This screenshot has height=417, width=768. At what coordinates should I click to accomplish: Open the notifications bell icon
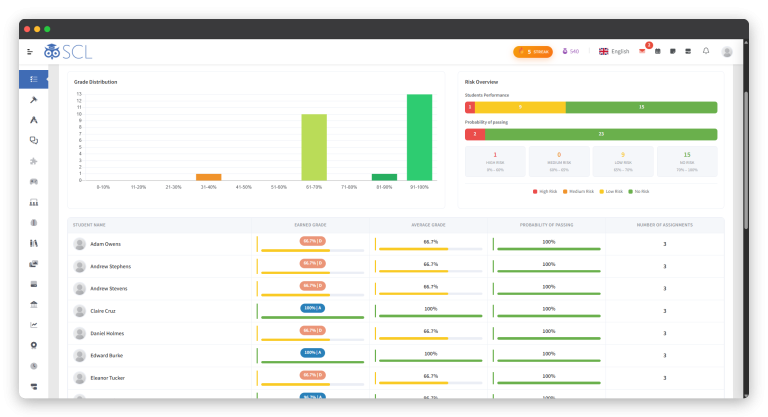pos(706,51)
